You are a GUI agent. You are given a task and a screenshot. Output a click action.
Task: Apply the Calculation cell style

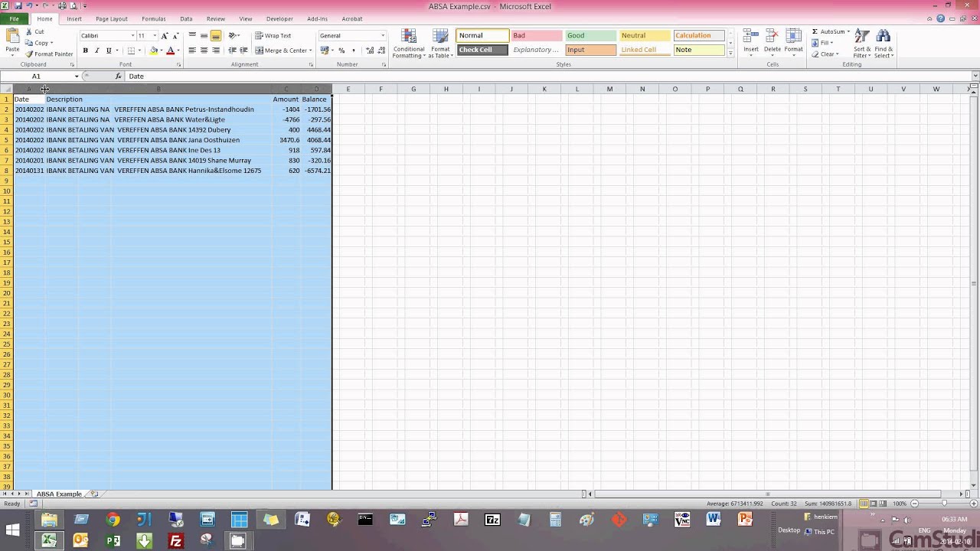(699, 36)
